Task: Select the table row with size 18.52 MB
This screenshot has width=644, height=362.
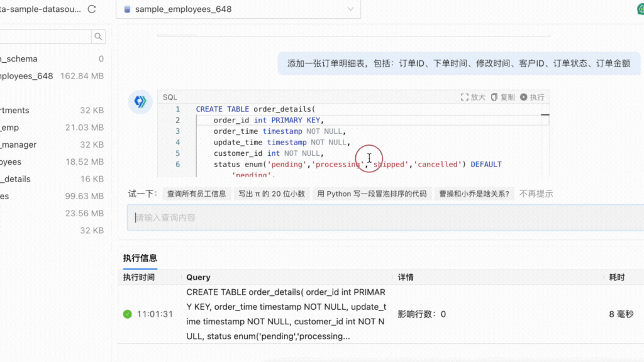Action: (52, 162)
